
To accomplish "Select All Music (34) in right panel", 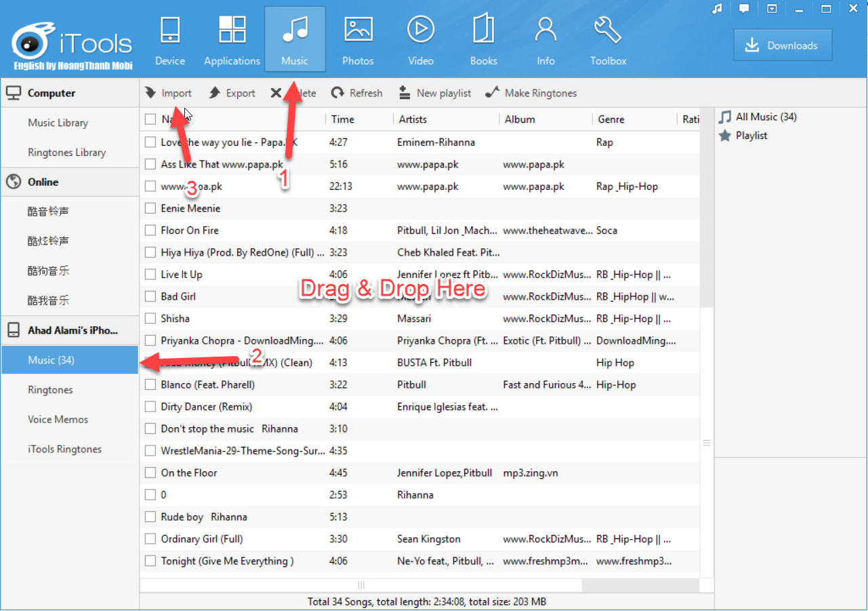I will 764,117.
